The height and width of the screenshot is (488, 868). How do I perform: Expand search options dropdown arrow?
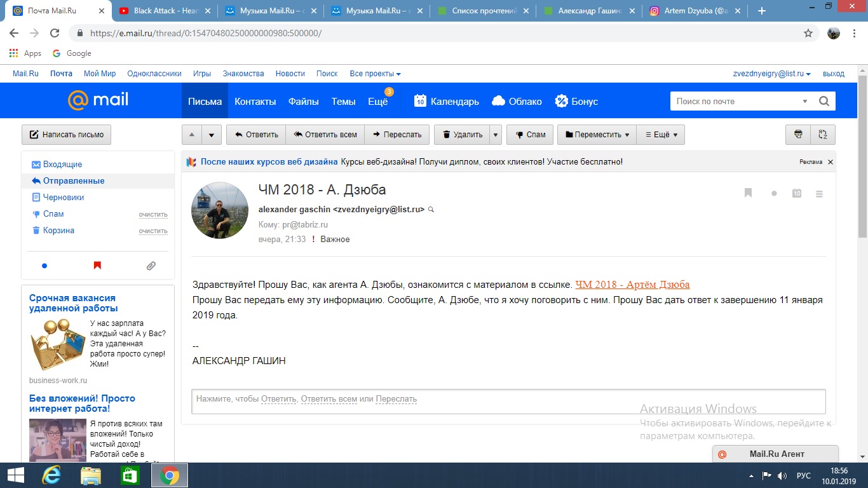pyautogui.click(x=805, y=101)
